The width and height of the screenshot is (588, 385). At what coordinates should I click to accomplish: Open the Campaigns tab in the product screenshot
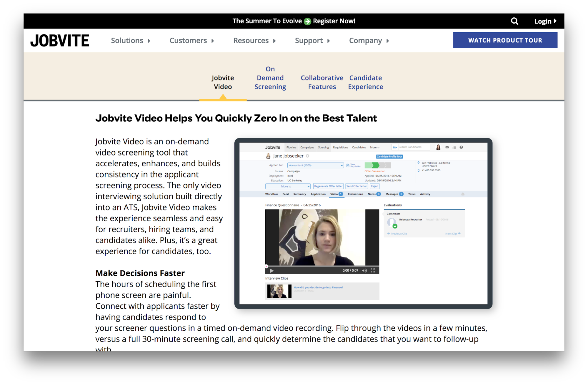307,148
